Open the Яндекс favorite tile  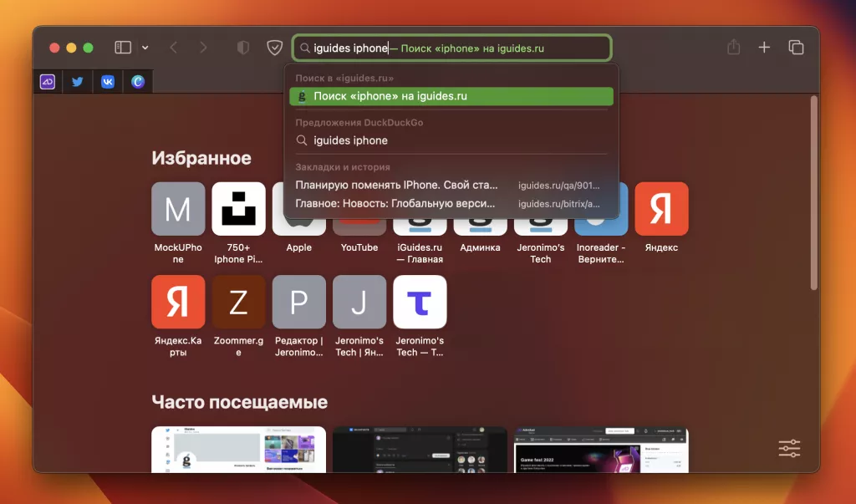coord(661,208)
